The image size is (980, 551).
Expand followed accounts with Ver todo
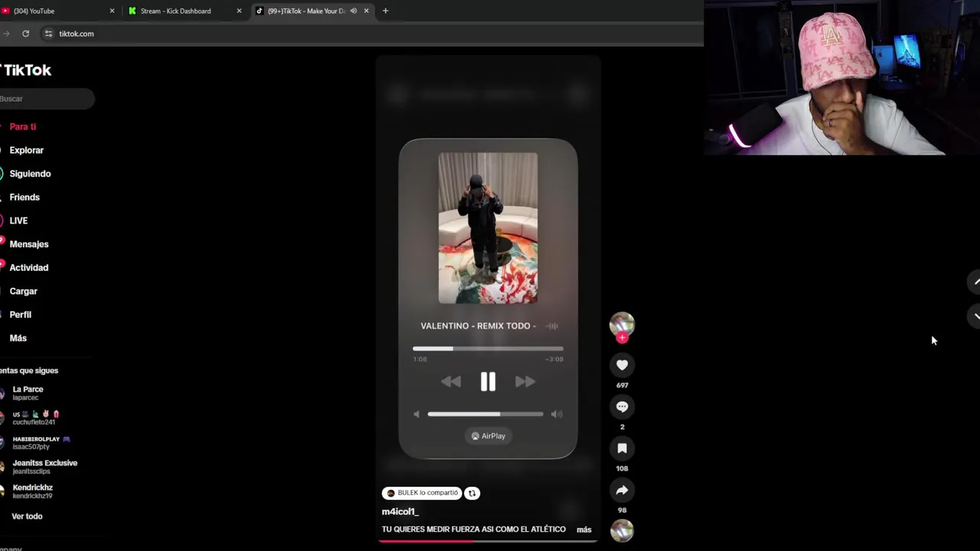click(x=27, y=517)
